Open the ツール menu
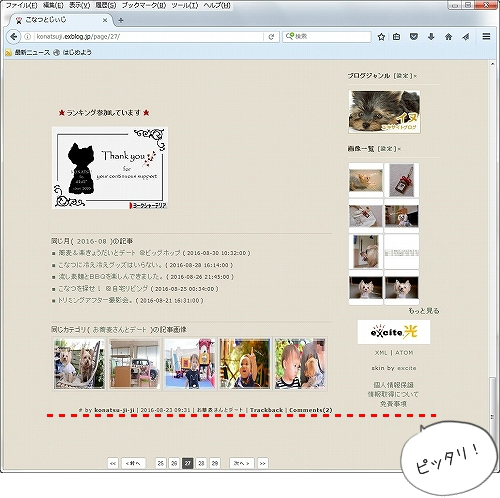The width and height of the screenshot is (500, 498). (185, 5)
